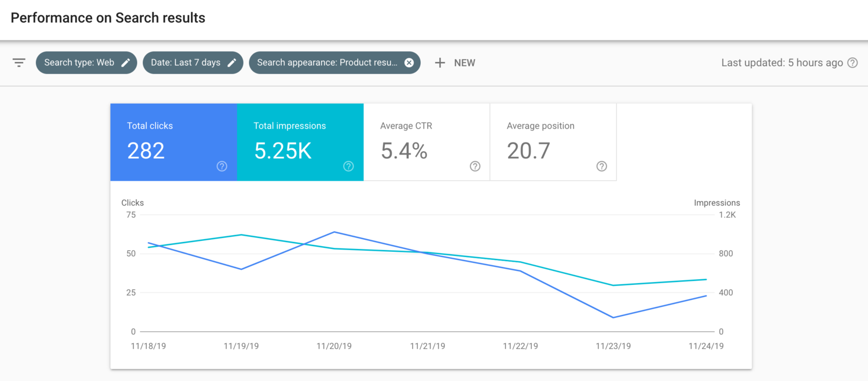868x381 pixels.
Task: Open the Search type Web filter
Action: coord(81,63)
